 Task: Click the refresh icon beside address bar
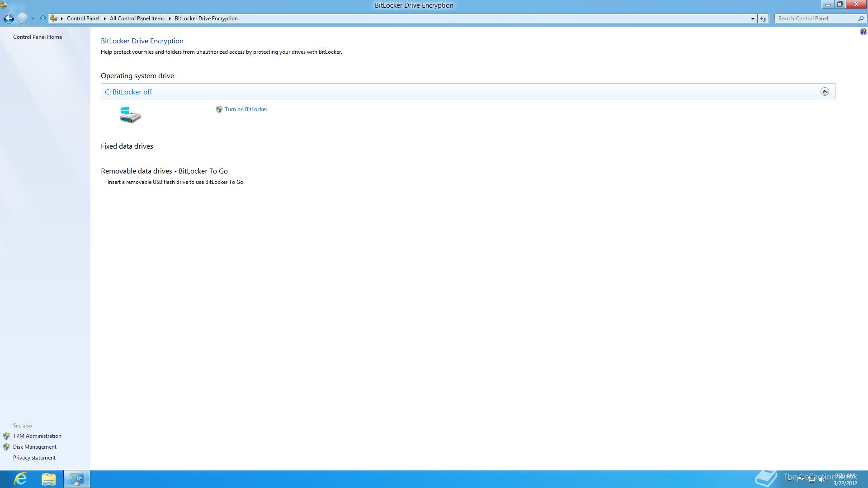click(x=763, y=19)
